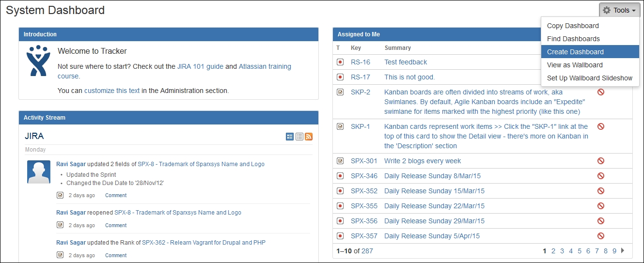Open issue key RS-17
Viewport: 644px width, 263px height.
(x=361, y=77)
